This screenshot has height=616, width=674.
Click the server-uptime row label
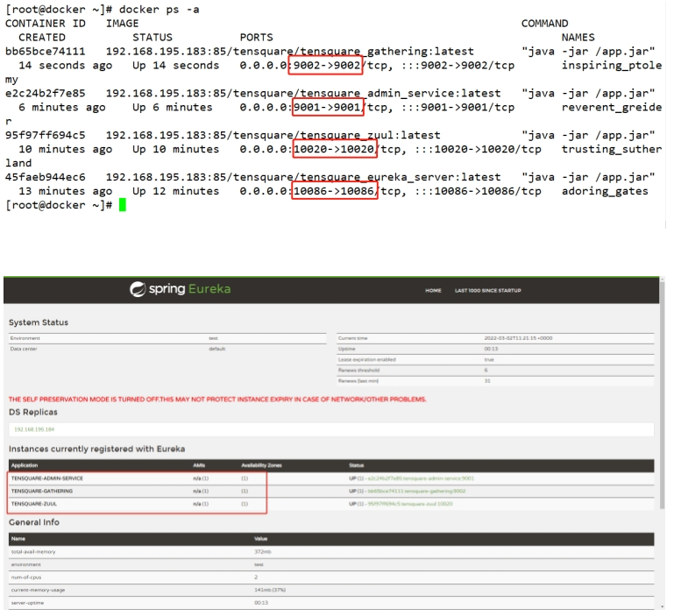27,603
